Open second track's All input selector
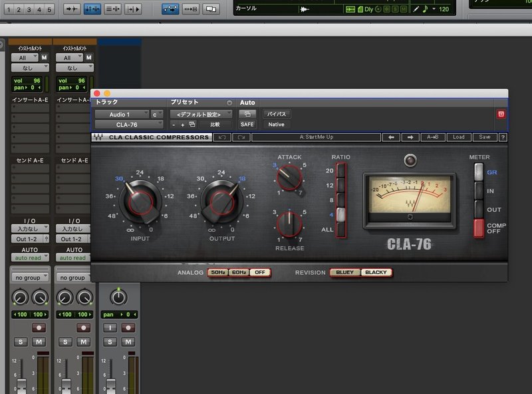 69,58
